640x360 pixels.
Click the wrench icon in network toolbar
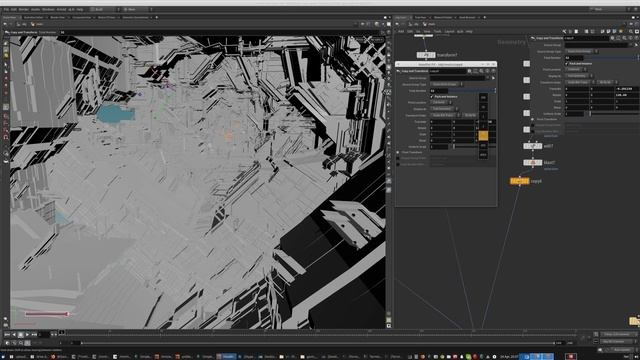point(564,31)
